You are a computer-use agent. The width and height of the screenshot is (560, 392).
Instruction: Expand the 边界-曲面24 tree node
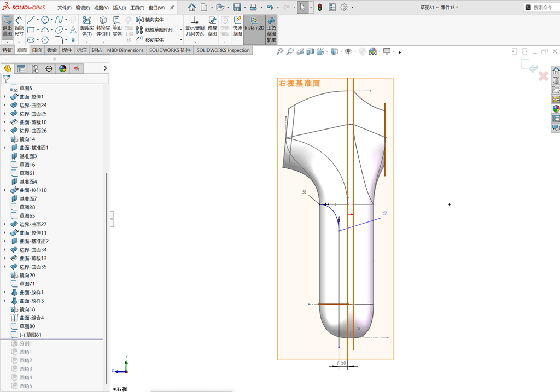4,106
